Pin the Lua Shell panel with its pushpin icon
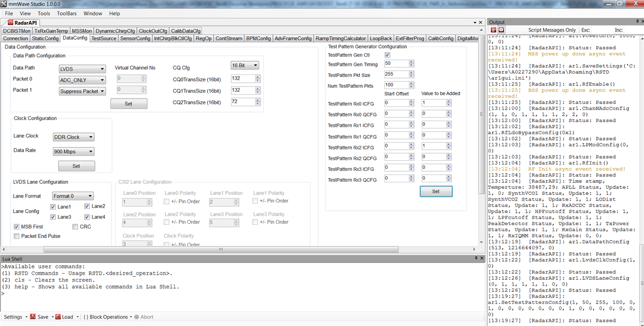The image size is (644, 326). coord(476,258)
